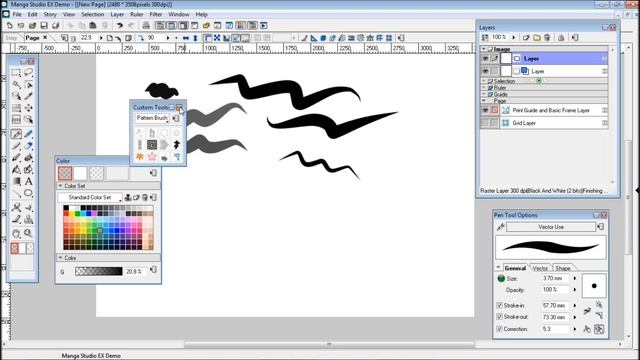Toggle the Selection row checkbox in Layers
640x360 pixels.
(x=491, y=81)
